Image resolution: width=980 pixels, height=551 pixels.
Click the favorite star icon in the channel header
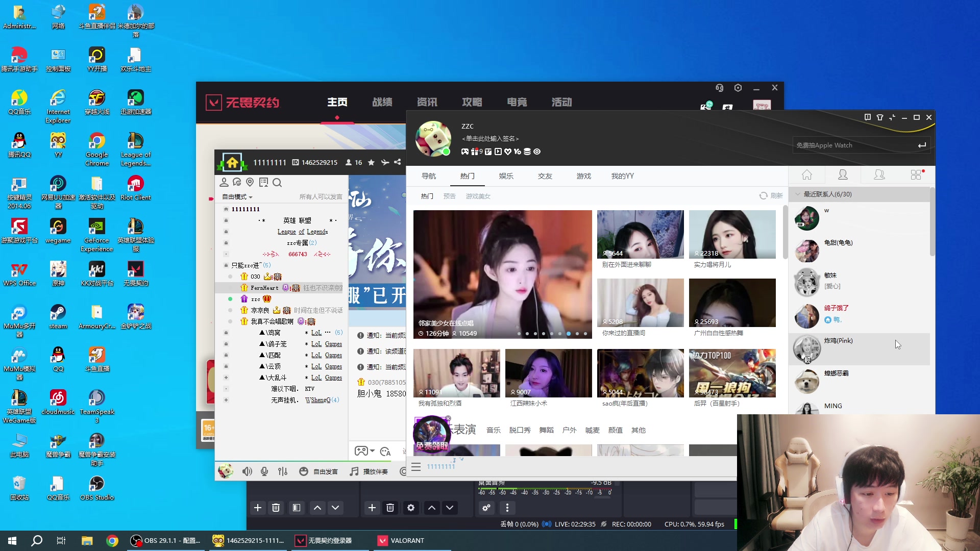[371, 162]
